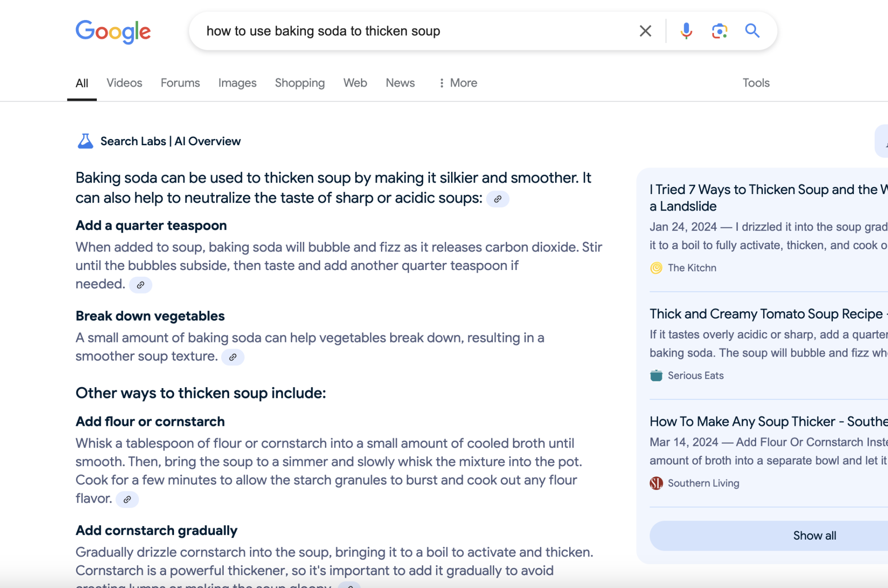Click the Serious Eats pot icon
The width and height of the screenshot is (888, 588).
[x=655, y=375]
